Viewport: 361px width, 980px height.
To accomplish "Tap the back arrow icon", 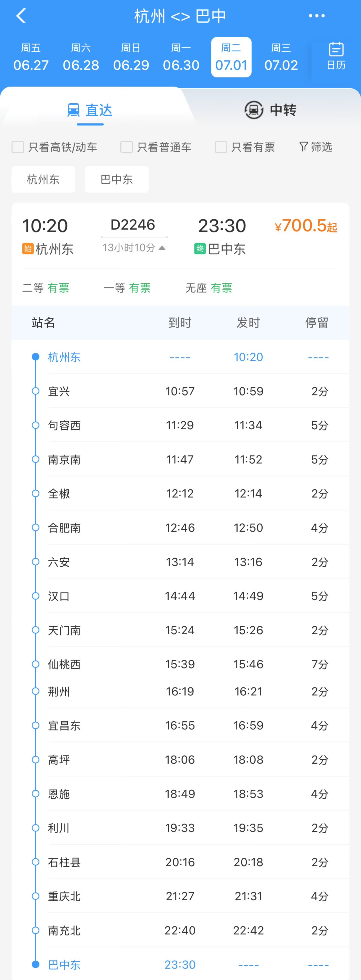I will 21,16.
